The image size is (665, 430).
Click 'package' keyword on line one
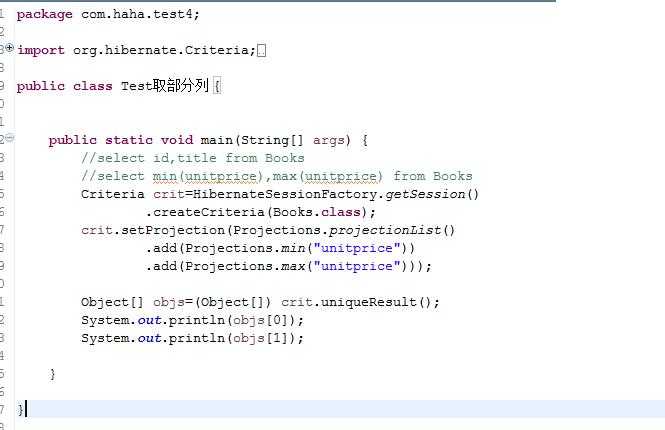point(45,14)
